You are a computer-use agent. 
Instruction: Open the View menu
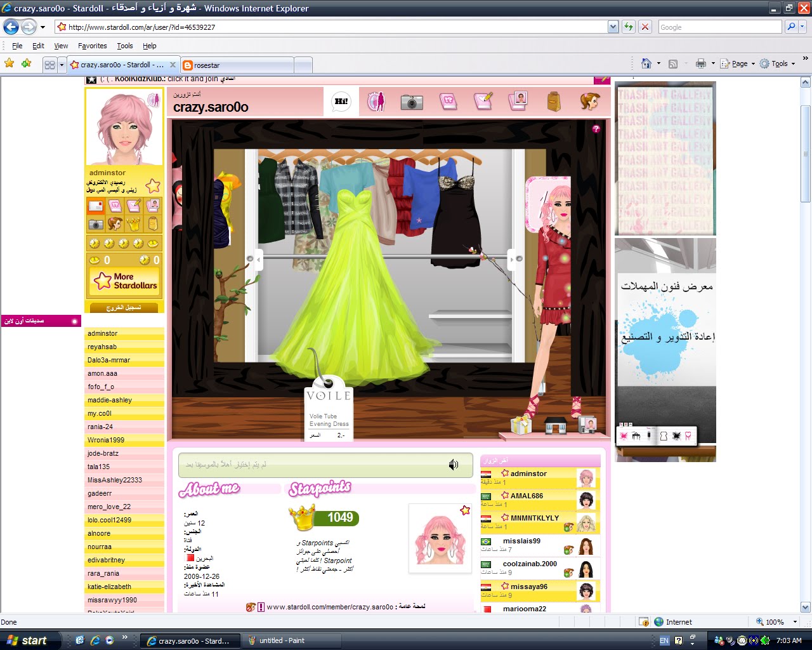tap(61, 46)
